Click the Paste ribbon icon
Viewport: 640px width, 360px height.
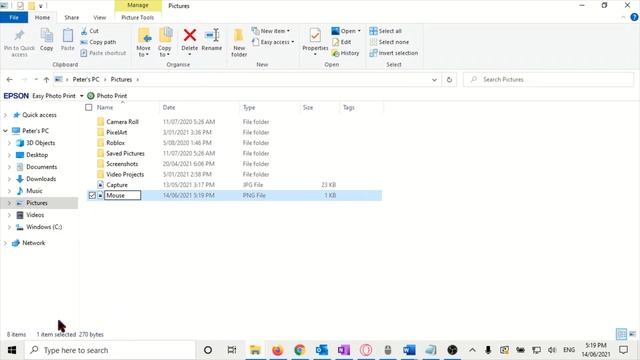(68, 36)
